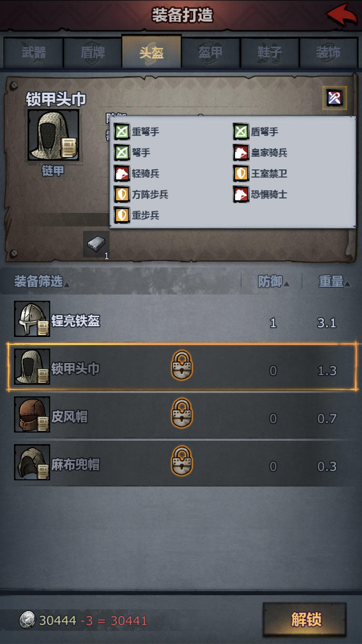Sort list by 重量 column
The width and height of the screenshot is (362, 644).
(x=334, y=281)
